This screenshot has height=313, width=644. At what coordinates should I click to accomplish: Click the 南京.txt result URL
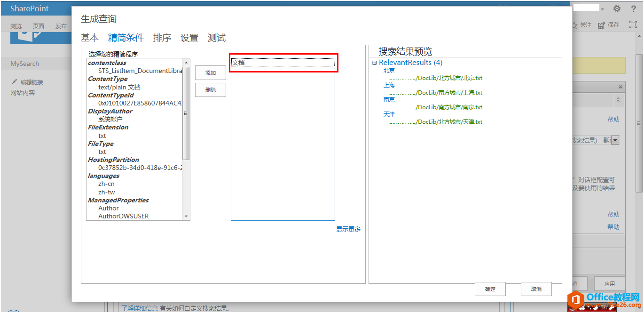click(x=436, y=107)
